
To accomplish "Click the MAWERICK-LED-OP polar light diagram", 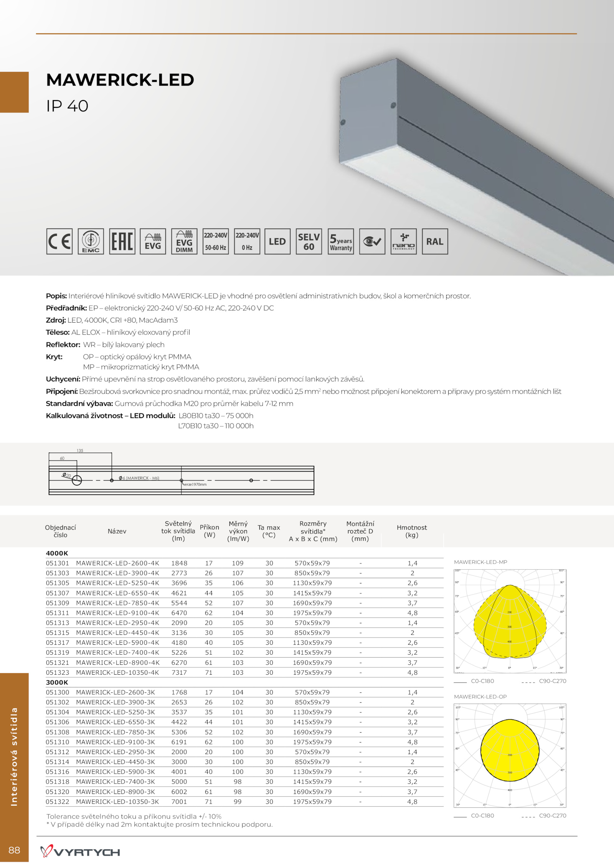I will pyautogui.click(x=510, y=755).
